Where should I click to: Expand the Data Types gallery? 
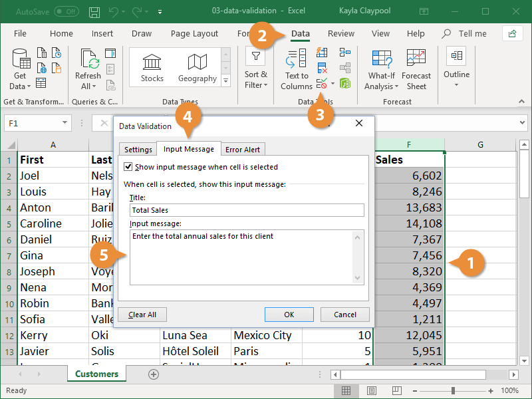tap(225, 80)
